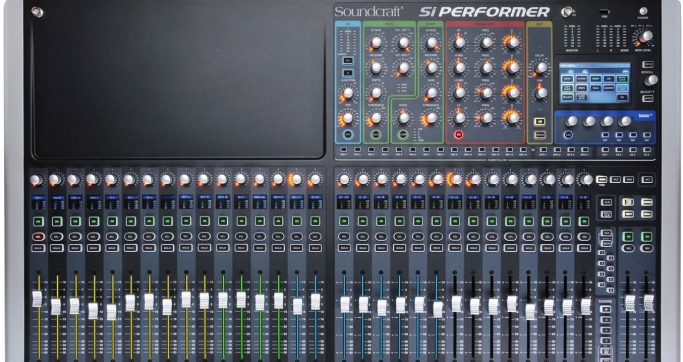Activate the green COMP in button
Image resolution: width=683 pixels, height=362 pixels.
[x=403, y=135]
